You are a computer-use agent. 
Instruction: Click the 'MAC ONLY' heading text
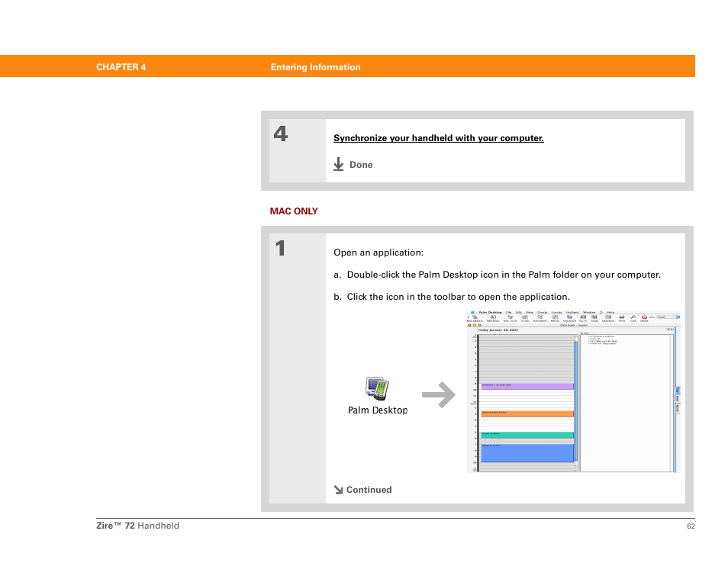coord(294,211)
